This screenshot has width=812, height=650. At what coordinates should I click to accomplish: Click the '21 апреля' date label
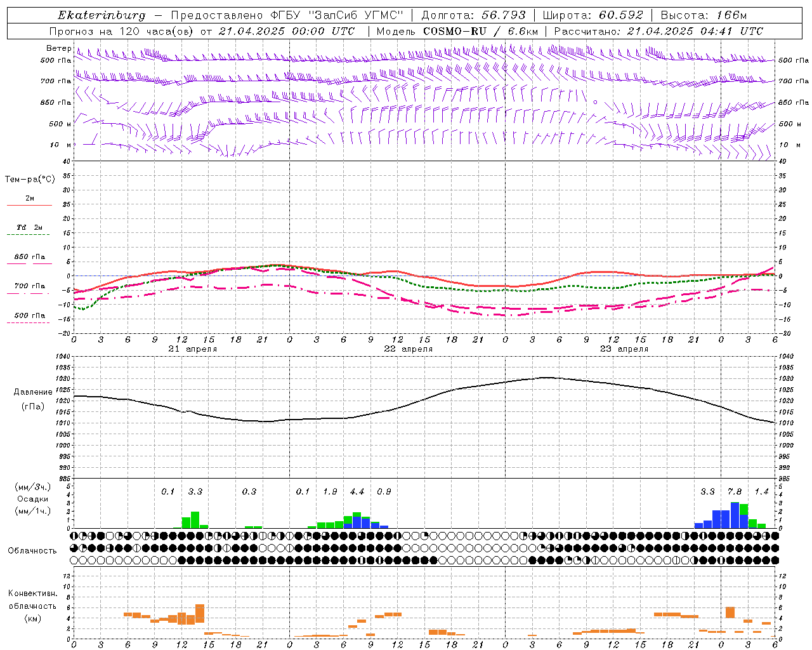coord(193,349)
